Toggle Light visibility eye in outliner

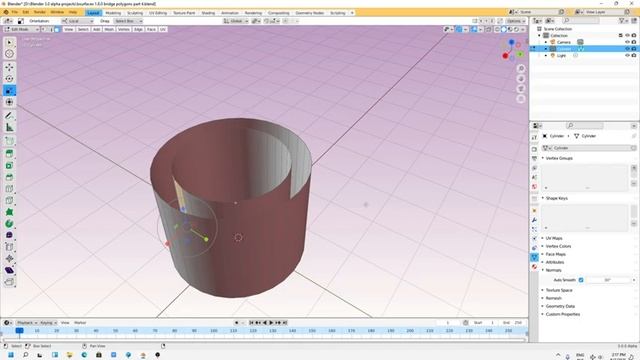click(627, 56)
